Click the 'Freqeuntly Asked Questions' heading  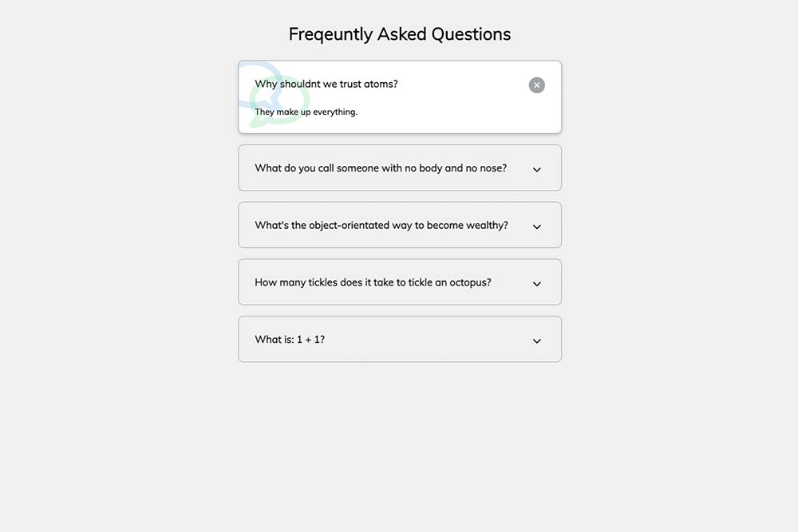pos(400,34)
